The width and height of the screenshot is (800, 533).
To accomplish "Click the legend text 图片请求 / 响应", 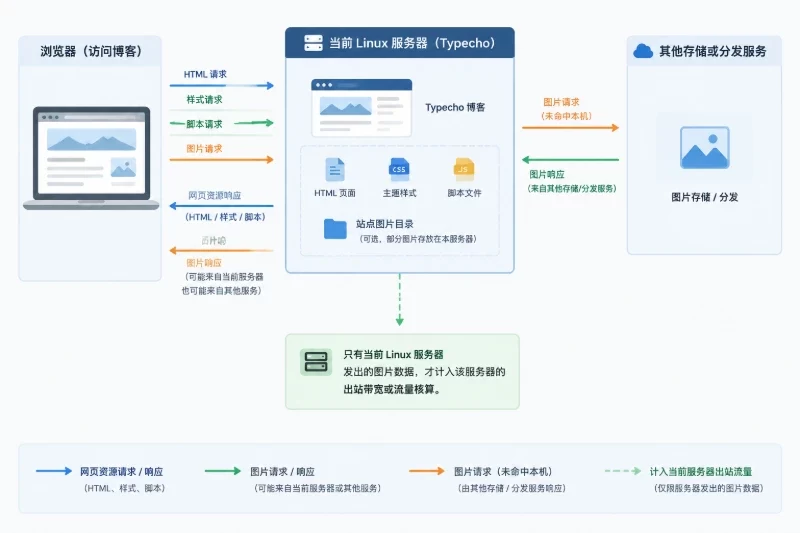I will pos(282,472).
